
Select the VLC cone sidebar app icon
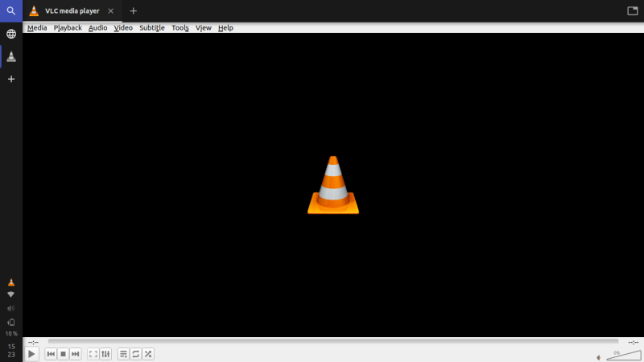coord(11,56)
